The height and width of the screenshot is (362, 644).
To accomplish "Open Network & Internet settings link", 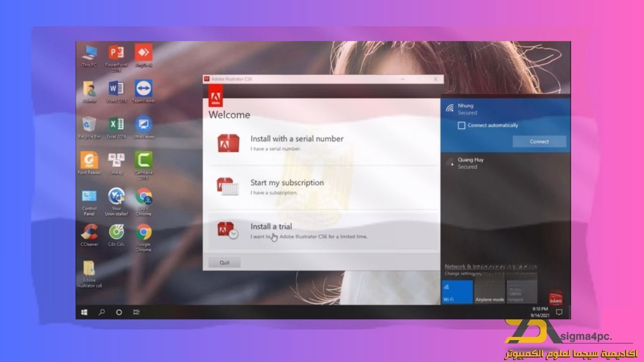I will pyautogui.click(x=491, y=266).
